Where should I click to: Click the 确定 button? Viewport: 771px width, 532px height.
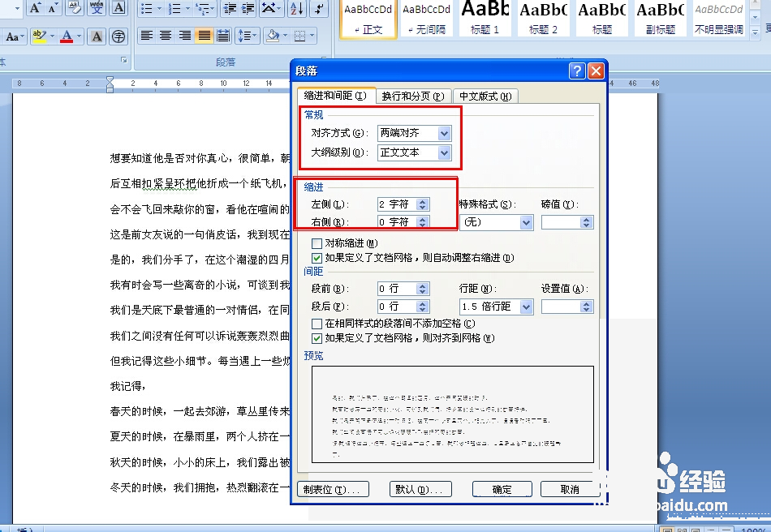point(502,489)
